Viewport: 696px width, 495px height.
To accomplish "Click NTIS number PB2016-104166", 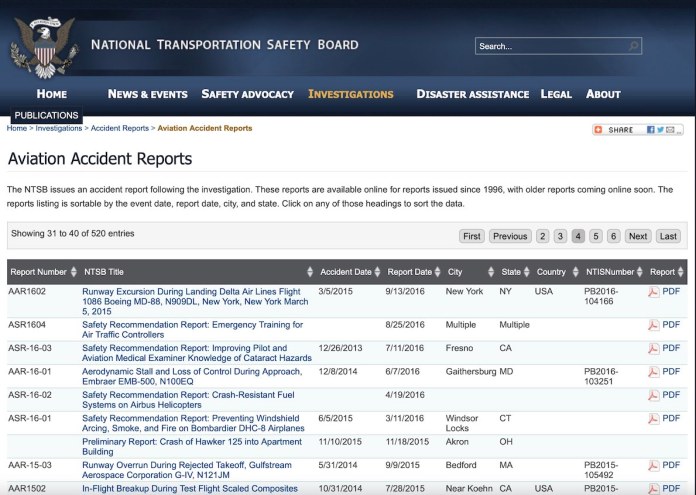I will (x=601, y=297).
